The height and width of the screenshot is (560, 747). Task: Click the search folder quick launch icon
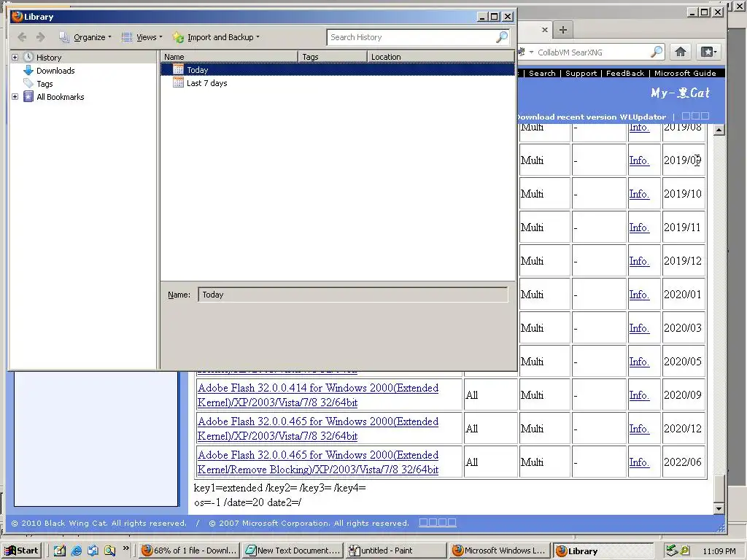coord(109,551)
